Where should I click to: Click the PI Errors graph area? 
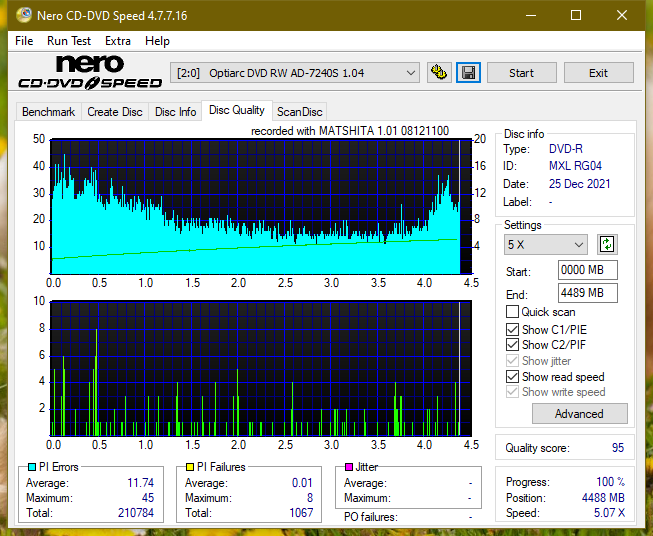(x=261, y=207)
